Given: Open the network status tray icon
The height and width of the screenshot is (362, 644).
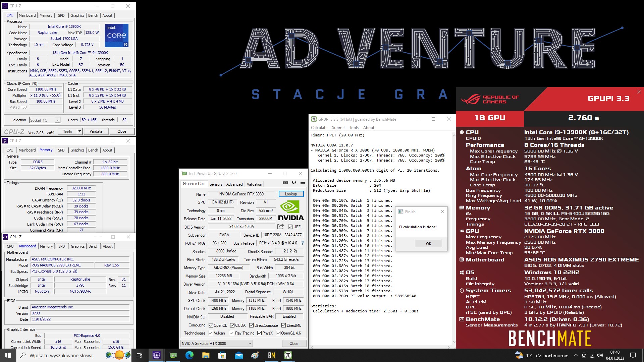Looking at the screenshot, I should point(592,355).
